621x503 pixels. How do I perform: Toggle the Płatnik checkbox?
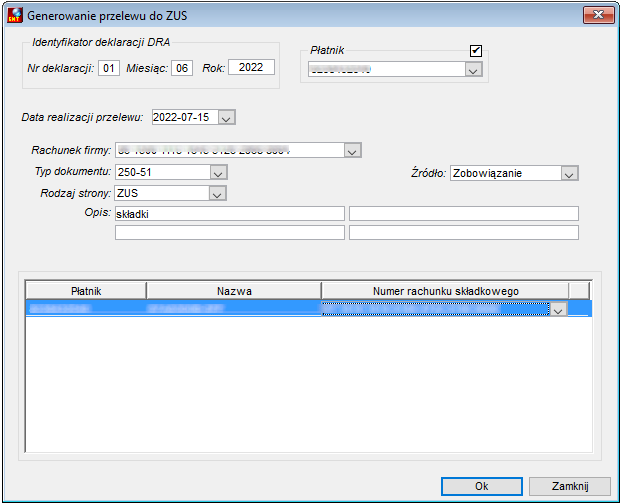(476, 51)
